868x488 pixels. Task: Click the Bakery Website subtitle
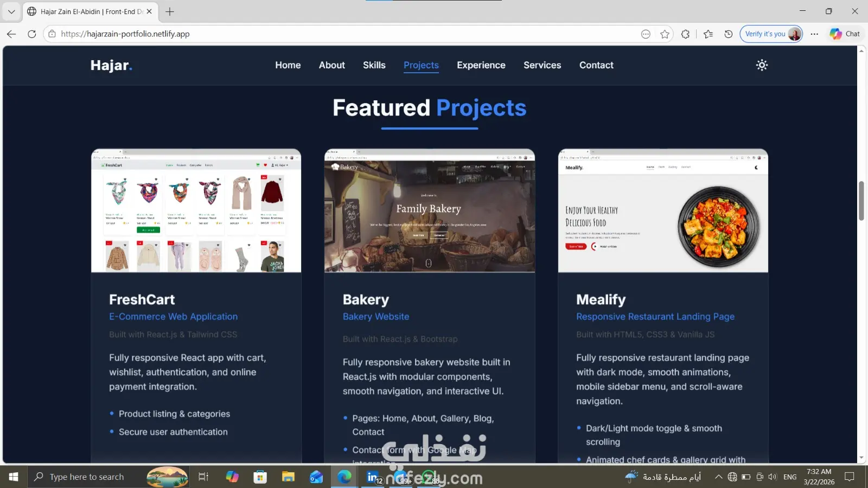[376, 317]
